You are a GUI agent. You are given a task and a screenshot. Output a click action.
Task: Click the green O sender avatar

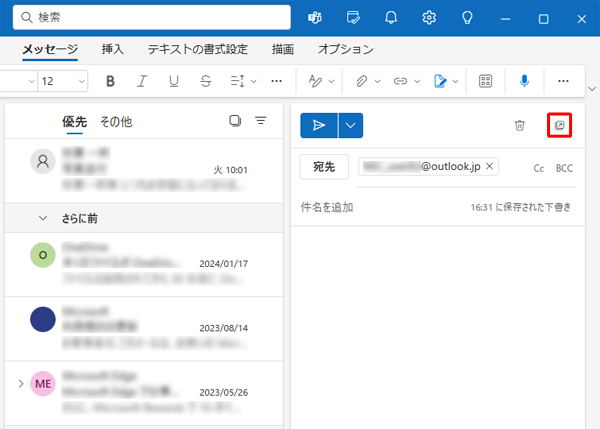click(43, 255)
